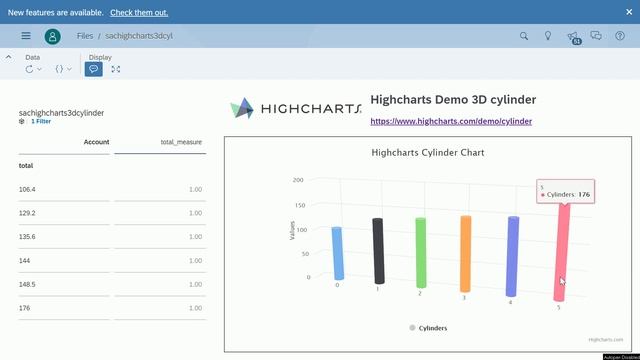Screen dimensions: 640x360
Task: Click the Highcharts.com credits link
Action: click(x=606, y=340)
